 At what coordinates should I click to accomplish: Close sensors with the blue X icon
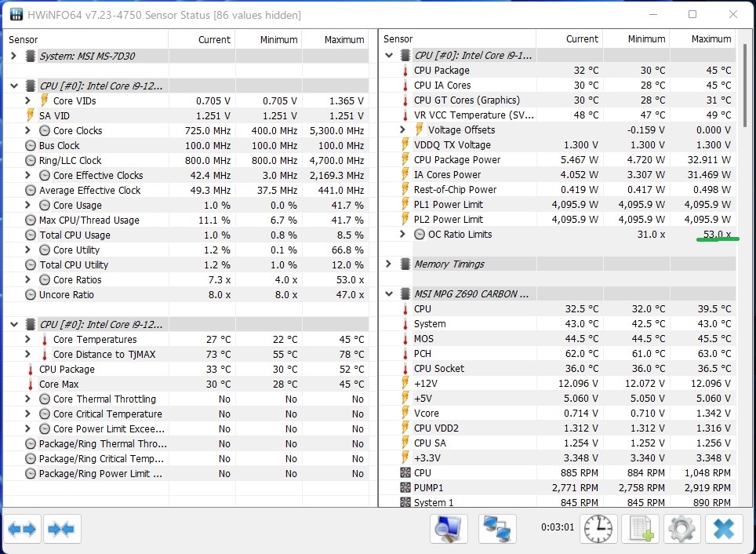[x=724, y=529]
